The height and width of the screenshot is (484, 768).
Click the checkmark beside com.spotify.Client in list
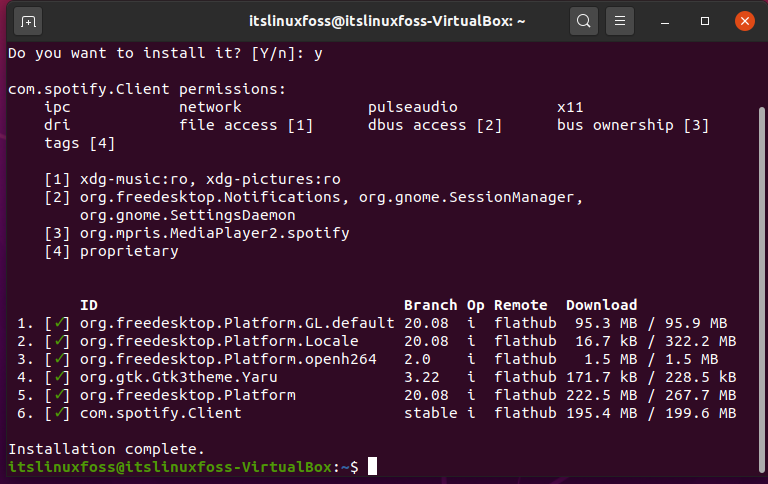click(x=60, y=413)
